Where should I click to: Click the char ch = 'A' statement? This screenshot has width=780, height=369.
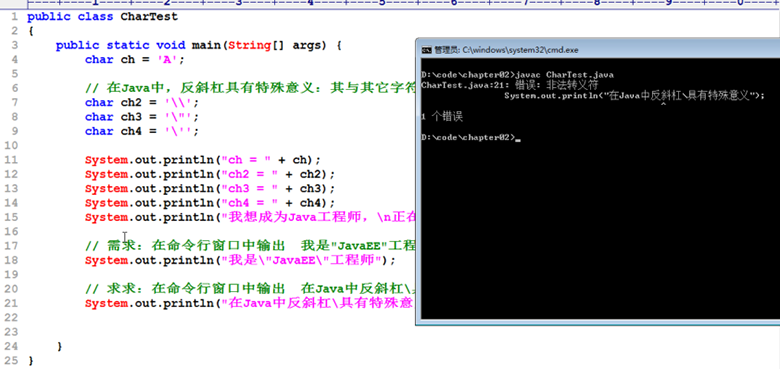[135, 60]
